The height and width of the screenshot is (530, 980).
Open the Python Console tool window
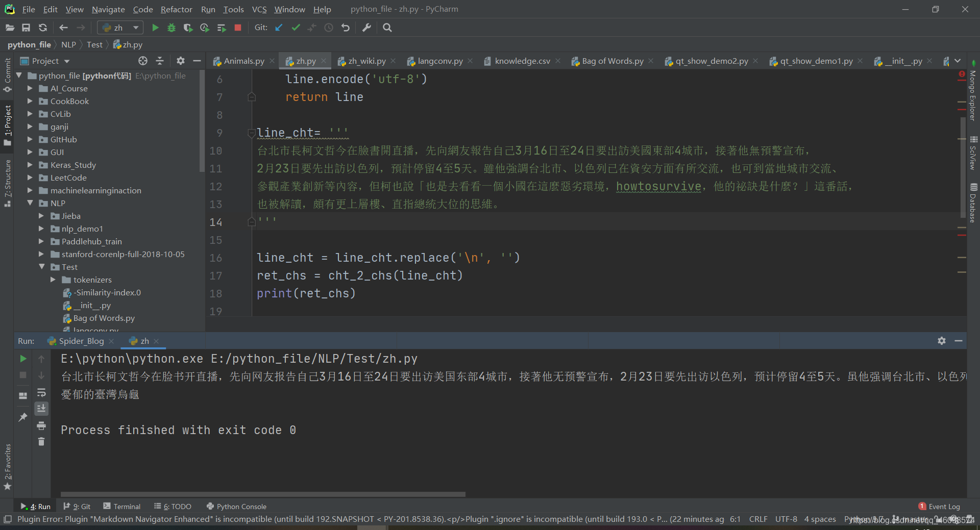[236, 507]
